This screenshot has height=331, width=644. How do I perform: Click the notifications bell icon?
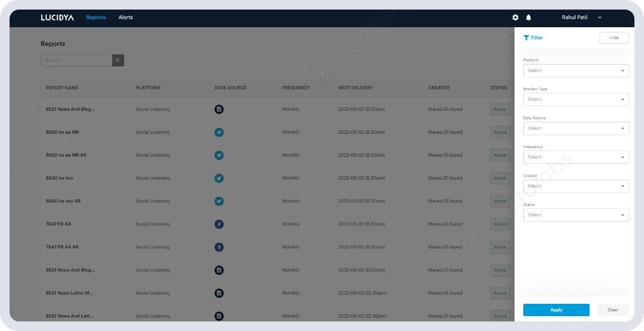pyautogui.click(x=528, y=18)
